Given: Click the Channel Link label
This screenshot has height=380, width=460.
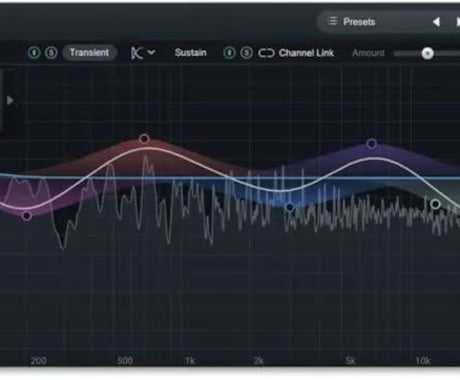Looking at the screenshot, I should (306, 53).
